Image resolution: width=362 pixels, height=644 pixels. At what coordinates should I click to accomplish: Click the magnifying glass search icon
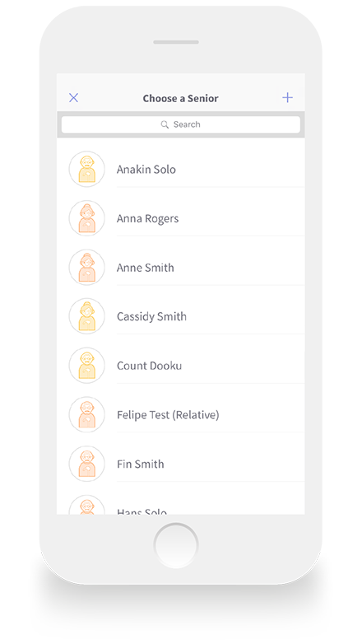[165, 124]
